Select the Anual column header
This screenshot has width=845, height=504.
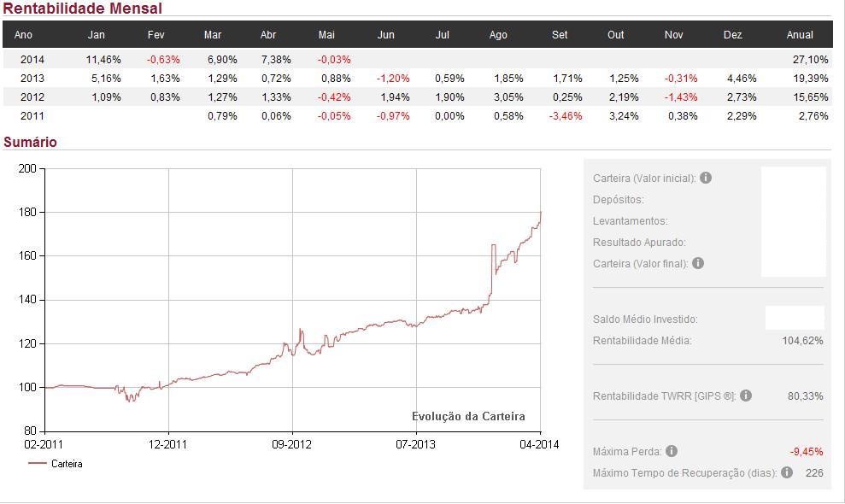800,35
